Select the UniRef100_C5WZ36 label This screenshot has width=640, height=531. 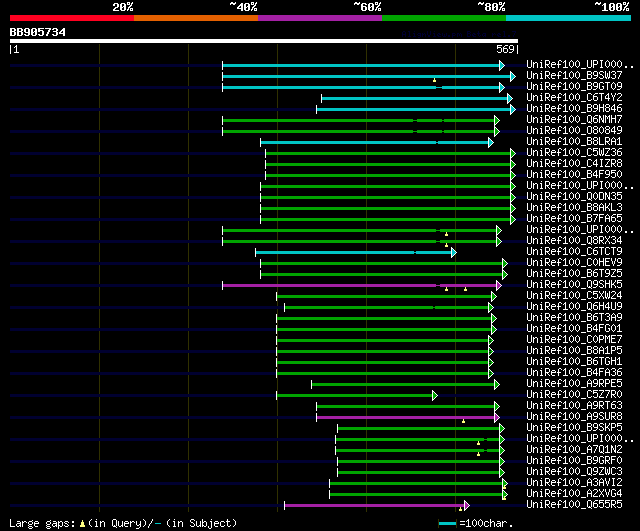(574, 152)
